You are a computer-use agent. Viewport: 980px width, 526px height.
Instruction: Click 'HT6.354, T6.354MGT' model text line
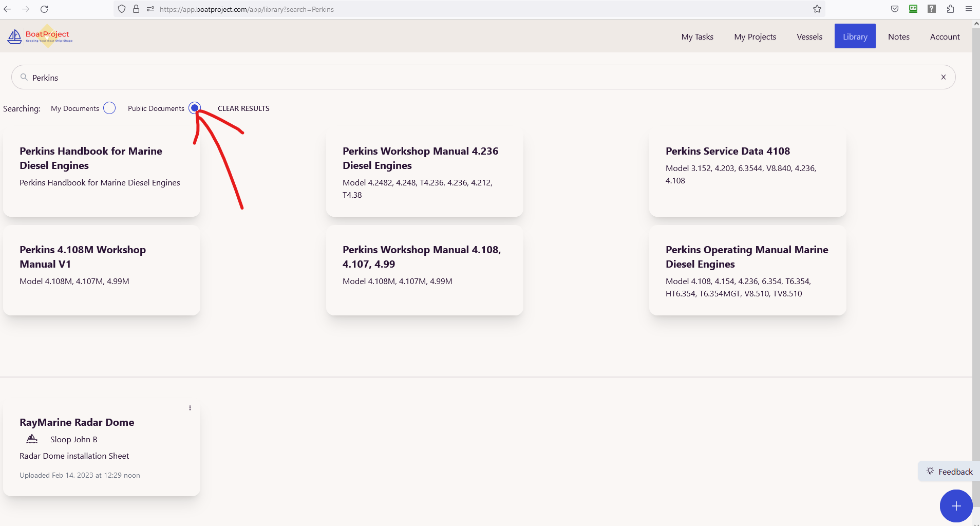click(x=733, y=293)
